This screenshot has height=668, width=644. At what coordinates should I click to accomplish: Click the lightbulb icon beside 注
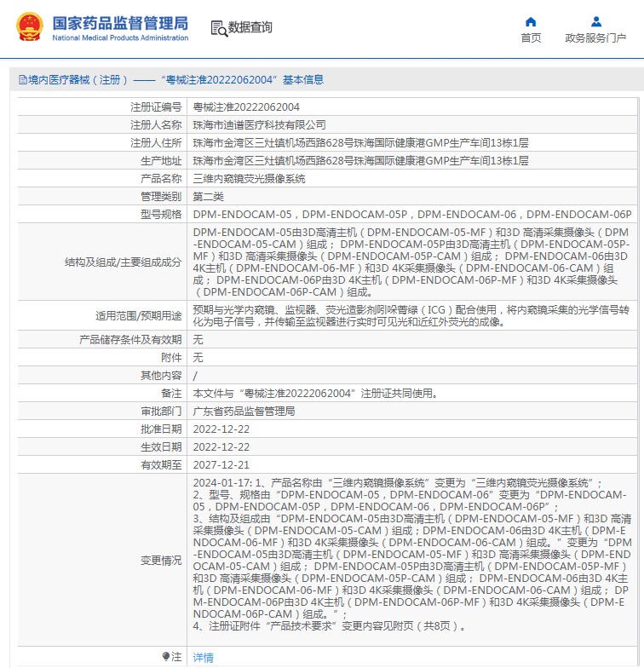click(x=166, y=656)
